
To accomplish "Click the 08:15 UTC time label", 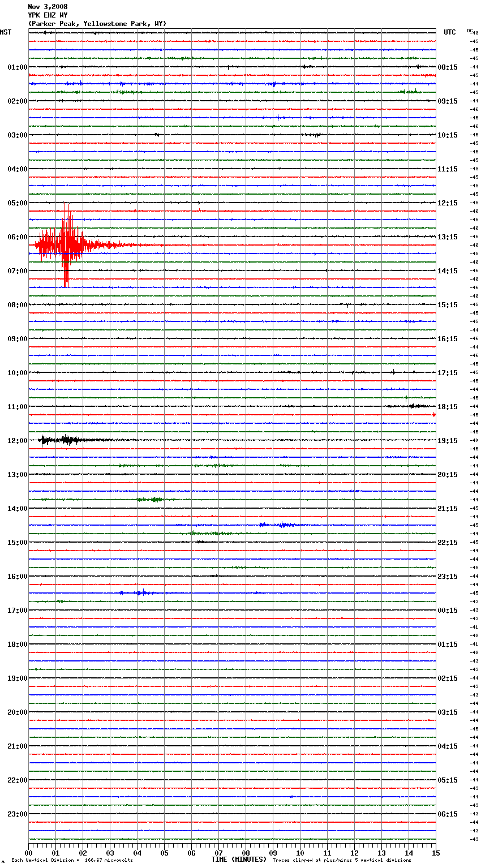I will click(x=448, y=67).
